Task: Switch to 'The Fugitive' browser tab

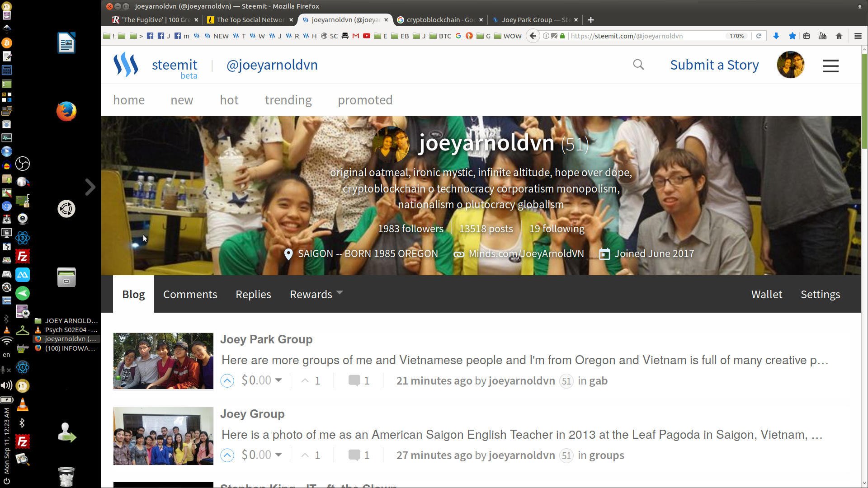Action: click(156, 20)
